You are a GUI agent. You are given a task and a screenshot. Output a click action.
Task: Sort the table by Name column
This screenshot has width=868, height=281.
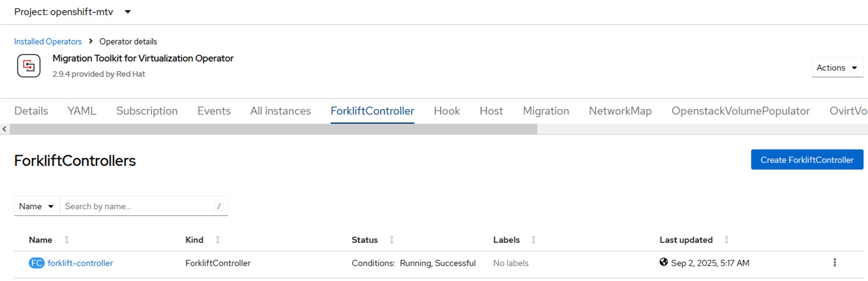(66, 239)
